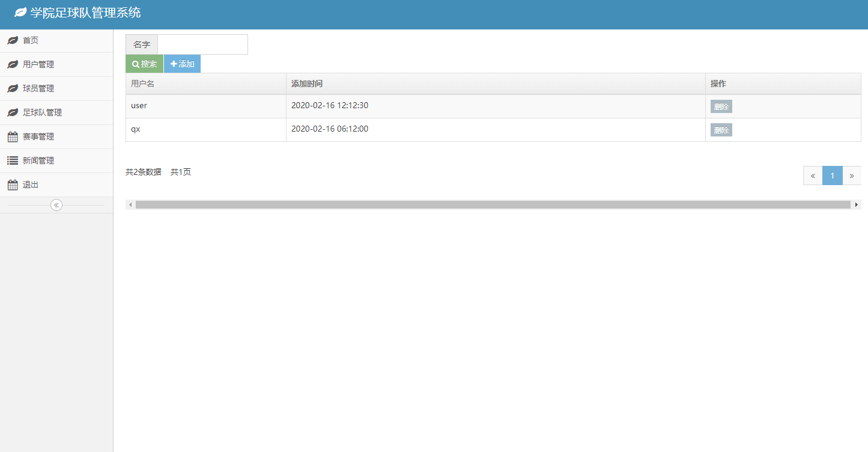Image resolution: width=868 pixels, height=452 pixels.
Task: Click the leaf logo in the header
Action: point(20,12)
